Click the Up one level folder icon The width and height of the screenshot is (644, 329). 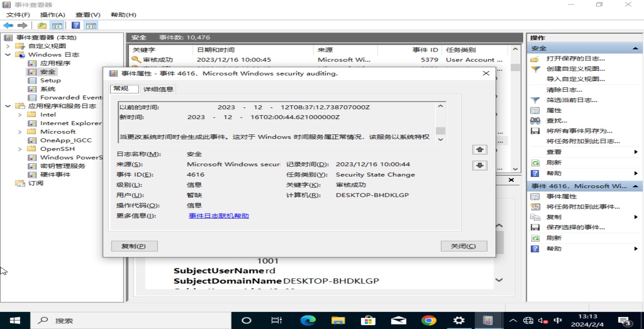(42, 25)
